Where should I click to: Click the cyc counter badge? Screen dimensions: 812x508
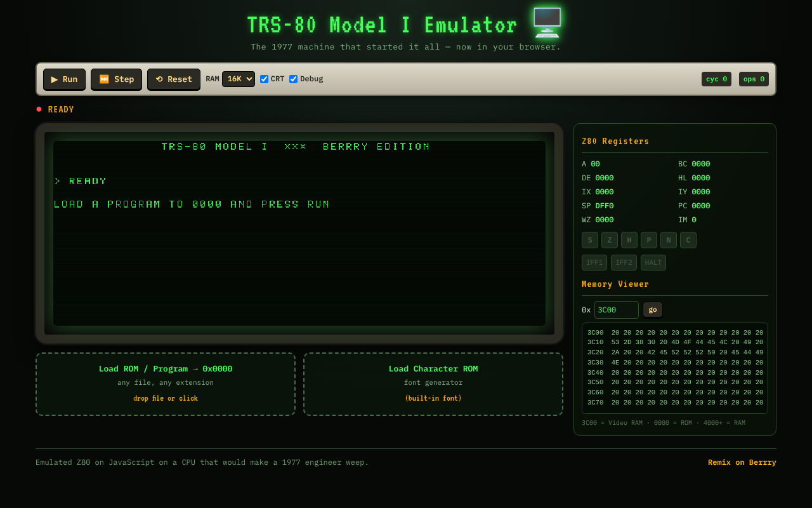coord(716,79)
